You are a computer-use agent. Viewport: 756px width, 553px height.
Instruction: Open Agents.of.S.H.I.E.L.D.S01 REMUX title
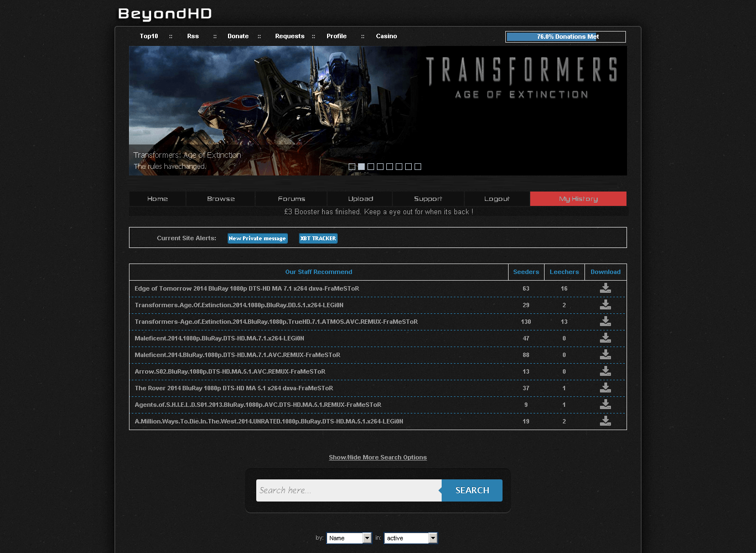tap(258, 405)
